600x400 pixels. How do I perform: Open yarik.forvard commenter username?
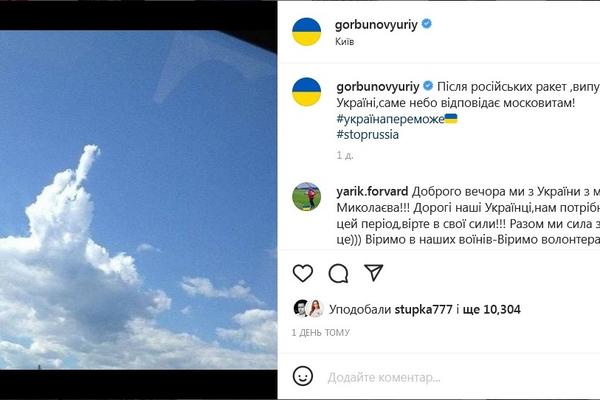(x=372, y=191)
